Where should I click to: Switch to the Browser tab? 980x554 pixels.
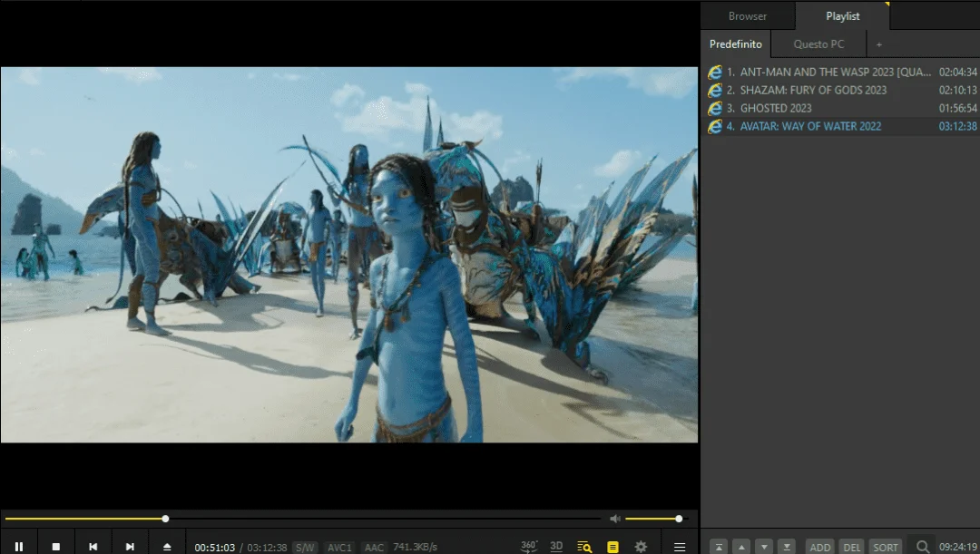[x=748, y=16]
